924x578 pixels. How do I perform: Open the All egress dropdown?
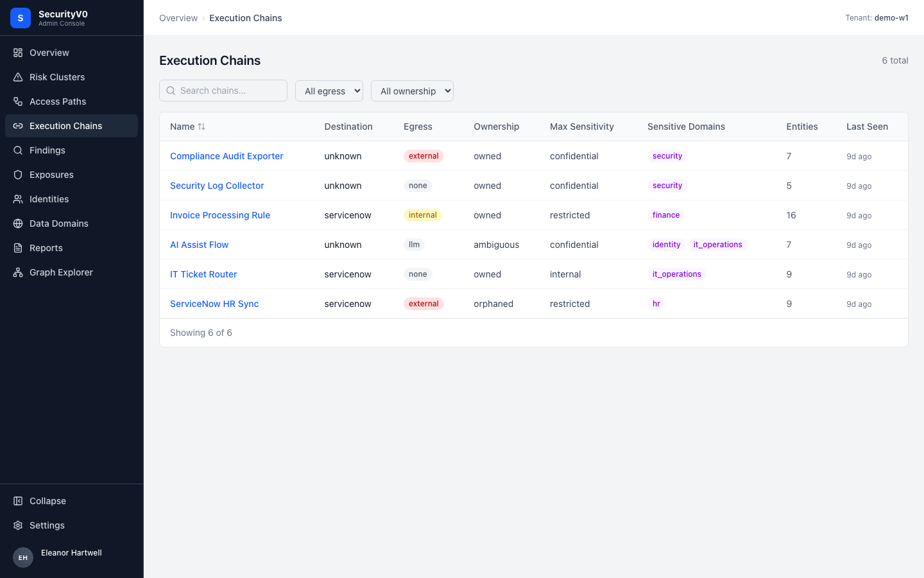329,91
